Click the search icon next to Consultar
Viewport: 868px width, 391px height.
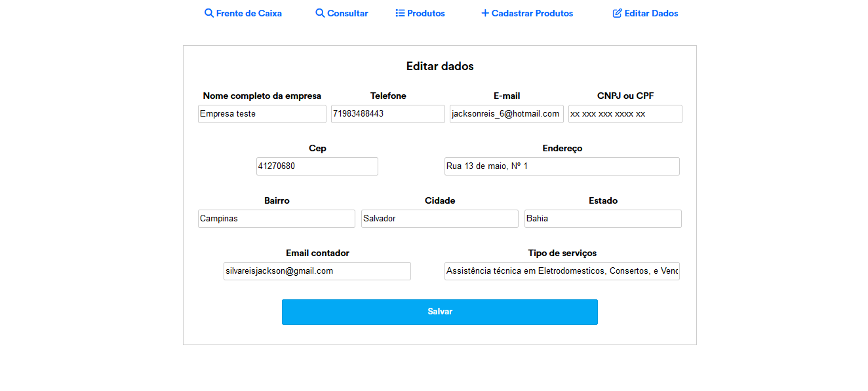(x=320, y=13)
